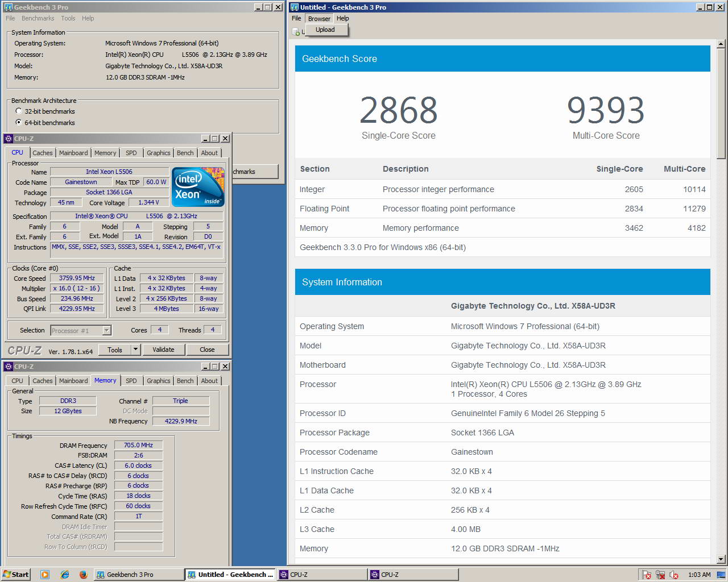
Task: Open File menu in Geekbench 3 Pro window
Action: pos(10,18)
